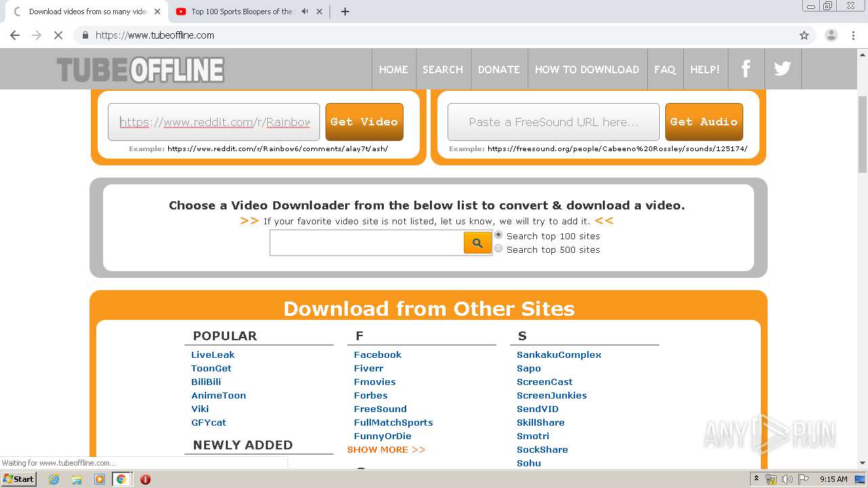Open the SockShare link
Image resolution: width=868 pixels, height=488 pixels.
coord(542,449)
